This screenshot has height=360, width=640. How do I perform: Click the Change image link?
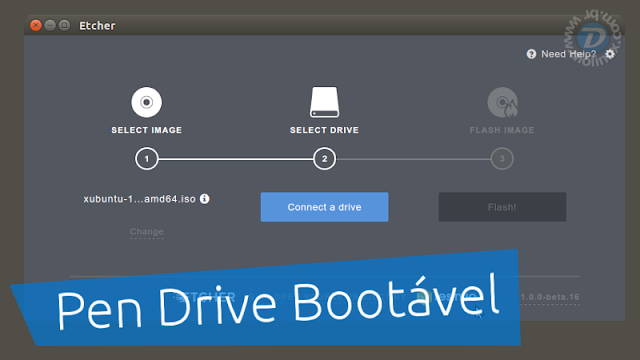click(147, 232)
